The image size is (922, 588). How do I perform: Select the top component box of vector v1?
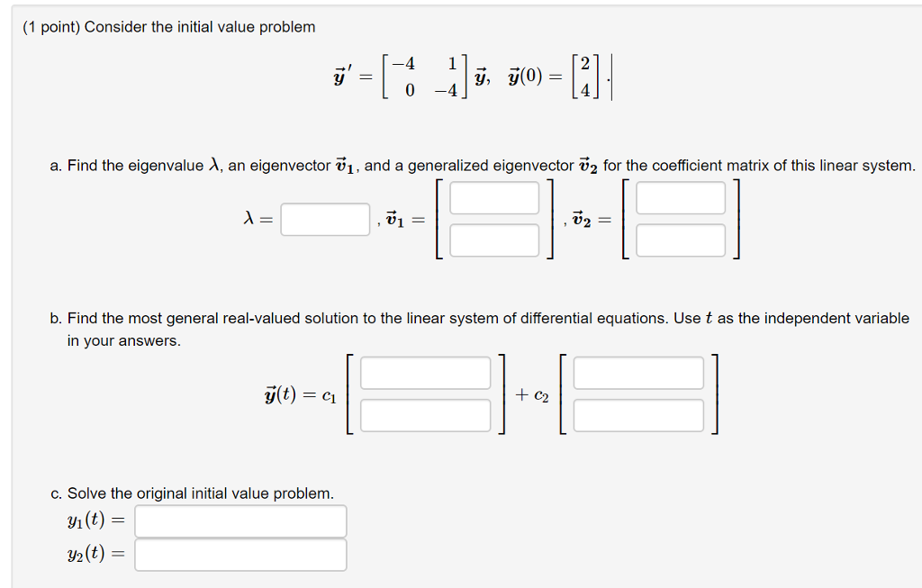(x=494, y=198)
